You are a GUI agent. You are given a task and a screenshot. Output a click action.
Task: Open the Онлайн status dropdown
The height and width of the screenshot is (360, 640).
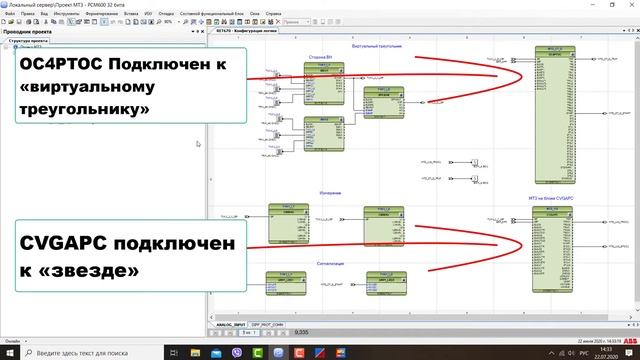click(x=26, y=341)
